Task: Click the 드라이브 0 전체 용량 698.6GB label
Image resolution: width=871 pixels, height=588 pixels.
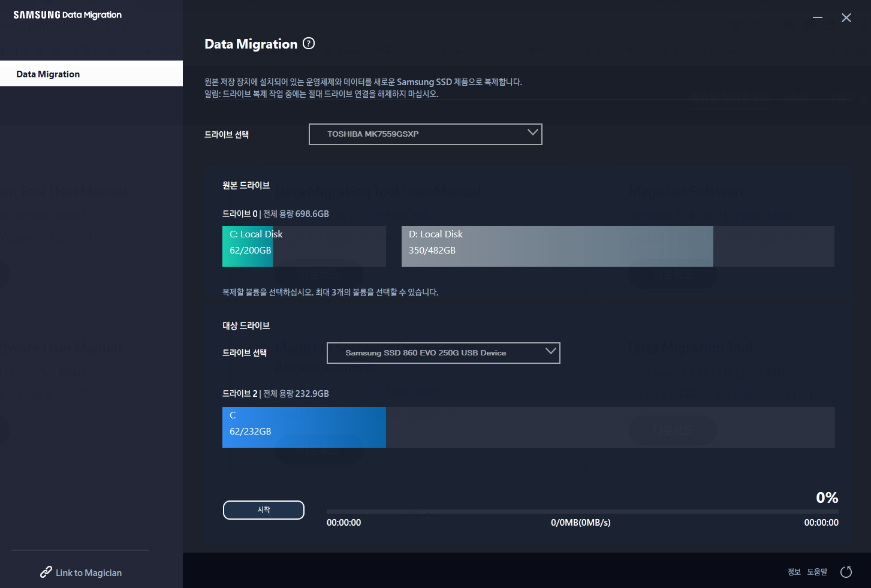Action: pyautogui.click(x=276, y=214)
